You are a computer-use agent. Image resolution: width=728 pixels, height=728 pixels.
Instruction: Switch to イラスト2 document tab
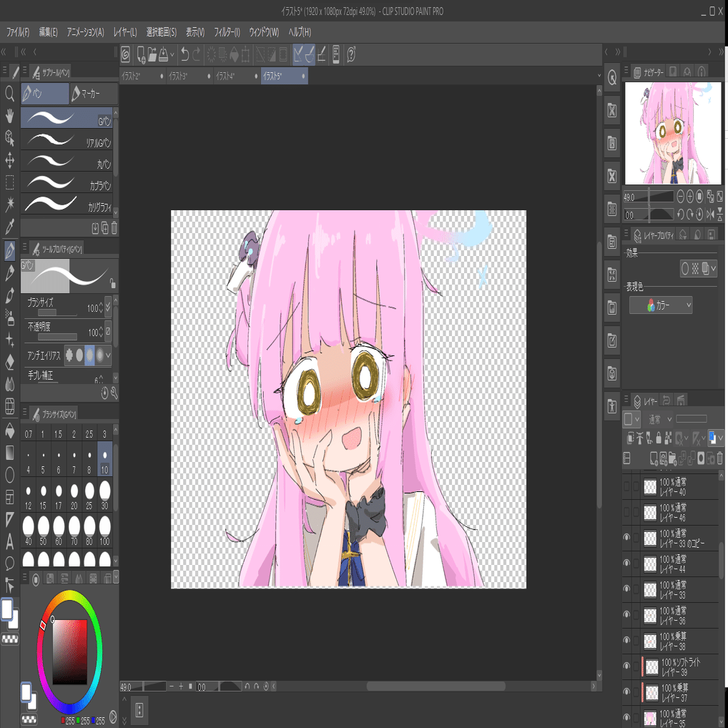point(142,76)
